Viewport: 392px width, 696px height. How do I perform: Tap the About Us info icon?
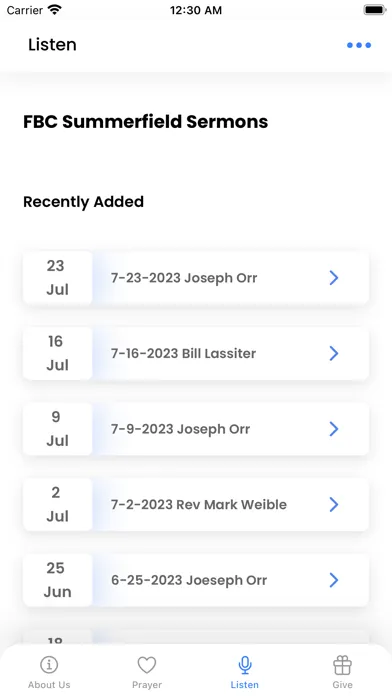coord(49,665)
